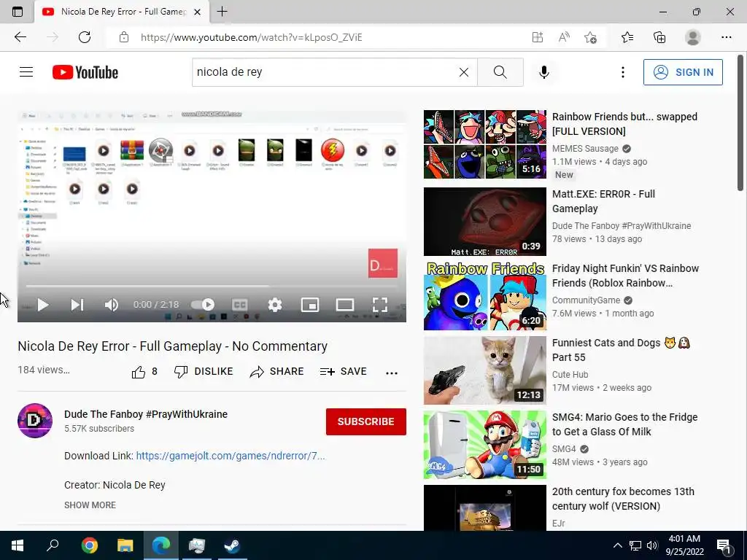Launch Chrome from the taskbar

90,545
